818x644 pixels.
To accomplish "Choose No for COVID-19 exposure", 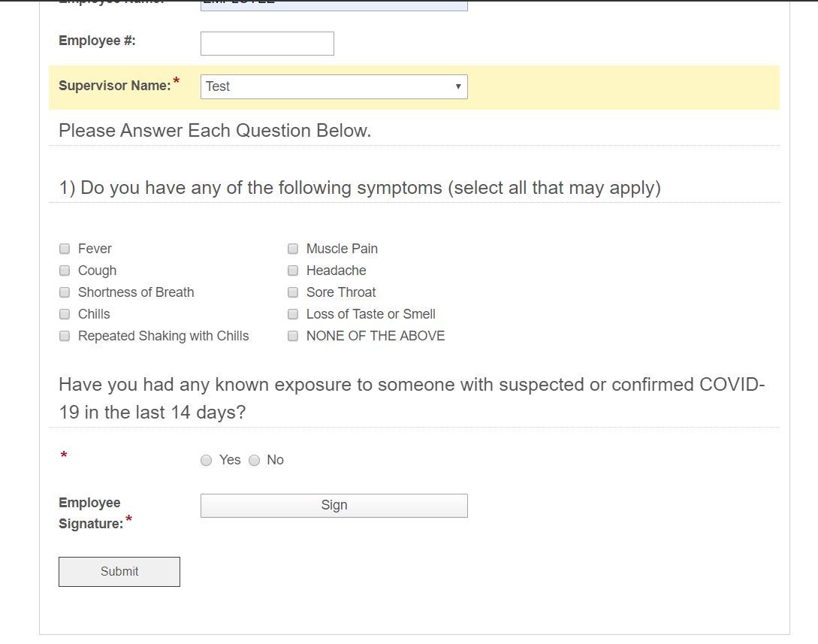I will pyautogui.click(x=254, y=461).
